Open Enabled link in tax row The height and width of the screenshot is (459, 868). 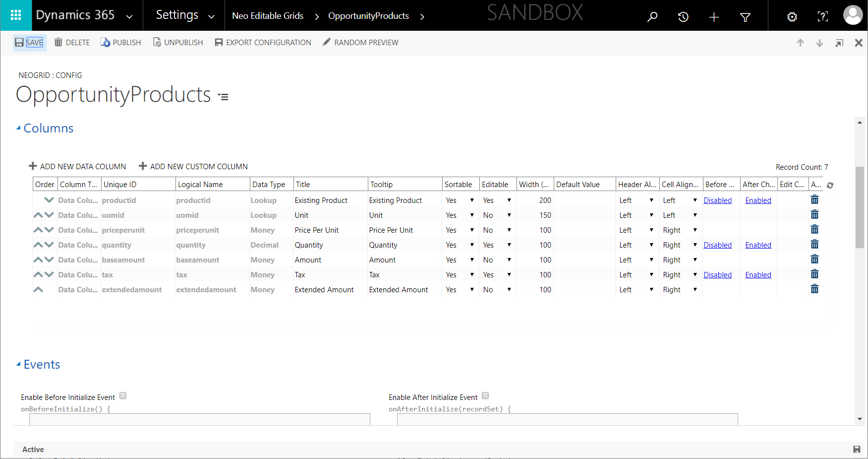click(x=758, y=275)
